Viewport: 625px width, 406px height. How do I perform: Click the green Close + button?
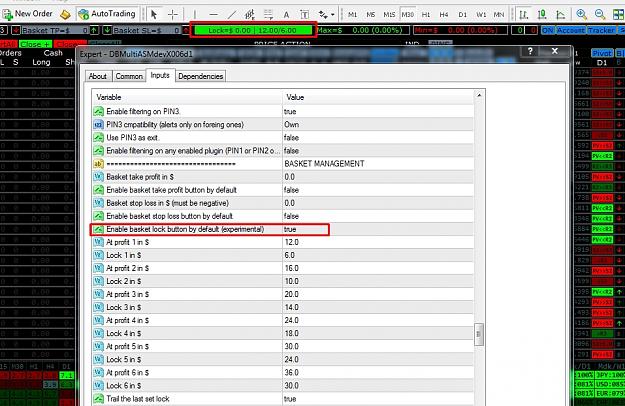click(35, 44)
